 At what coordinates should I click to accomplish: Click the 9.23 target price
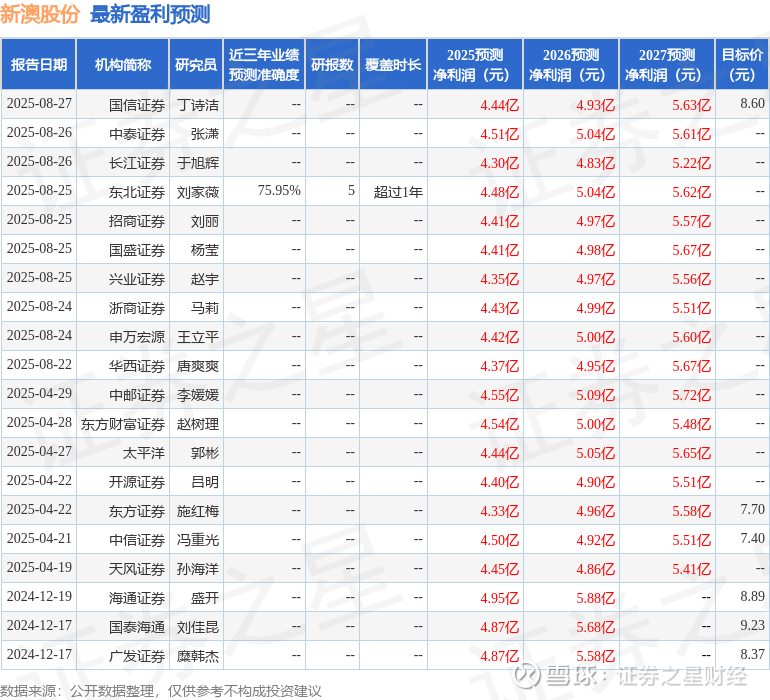(x=752, y=625)
